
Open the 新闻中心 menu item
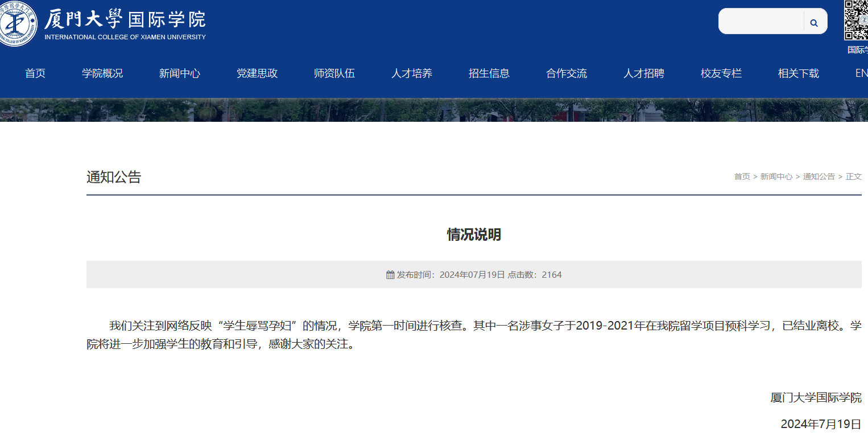point(180,73)
